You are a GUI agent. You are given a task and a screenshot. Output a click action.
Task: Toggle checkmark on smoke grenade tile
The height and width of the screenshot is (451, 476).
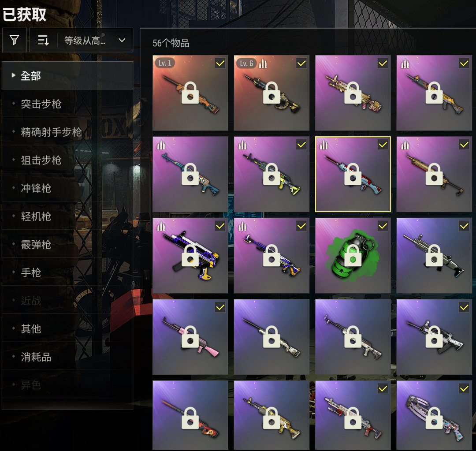tap(383, 226)
